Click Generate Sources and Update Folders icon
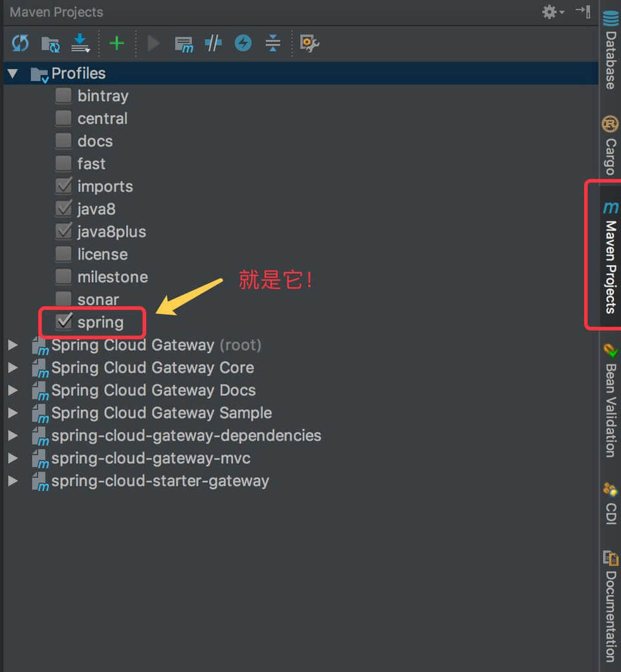 (50, 43)
